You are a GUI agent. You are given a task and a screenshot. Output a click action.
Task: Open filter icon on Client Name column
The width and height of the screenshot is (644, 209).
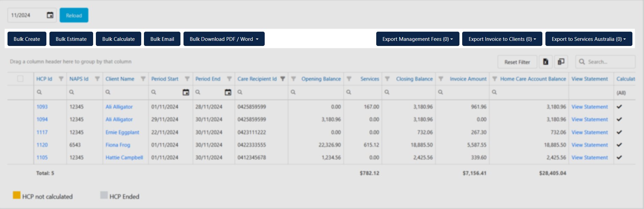pyautogui.click(x=143, y=79)
